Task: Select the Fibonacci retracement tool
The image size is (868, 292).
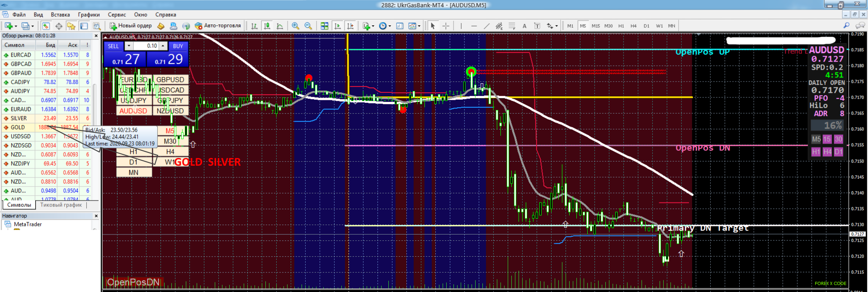Action: click(512, 26)
